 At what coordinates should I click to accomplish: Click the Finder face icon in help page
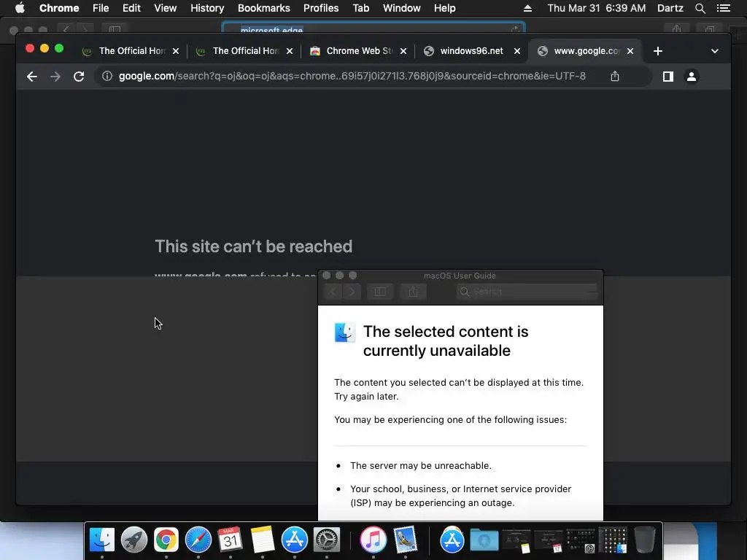[345, 332]
